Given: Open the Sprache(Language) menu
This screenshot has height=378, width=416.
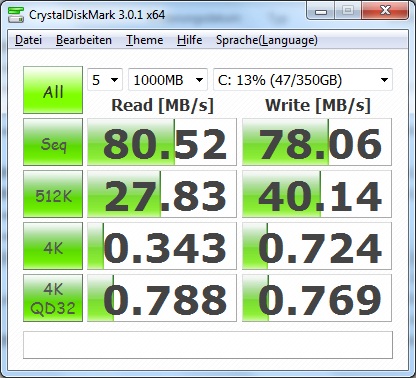Looking at the screenshot, I should [267, 40].
